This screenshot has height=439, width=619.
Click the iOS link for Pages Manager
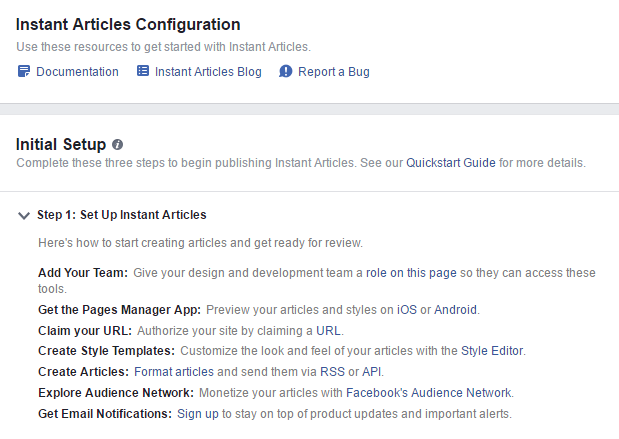[x=407, y=310]
